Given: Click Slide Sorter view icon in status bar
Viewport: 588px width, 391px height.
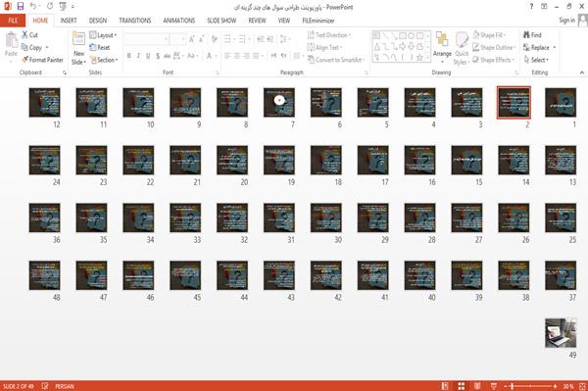Looking at the screenshot, I should point(462,386).
